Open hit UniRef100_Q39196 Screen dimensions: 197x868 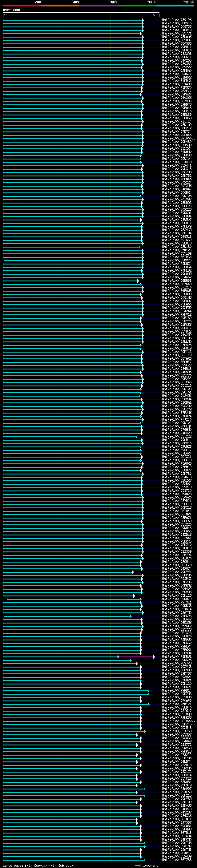[x=177, y=20]
